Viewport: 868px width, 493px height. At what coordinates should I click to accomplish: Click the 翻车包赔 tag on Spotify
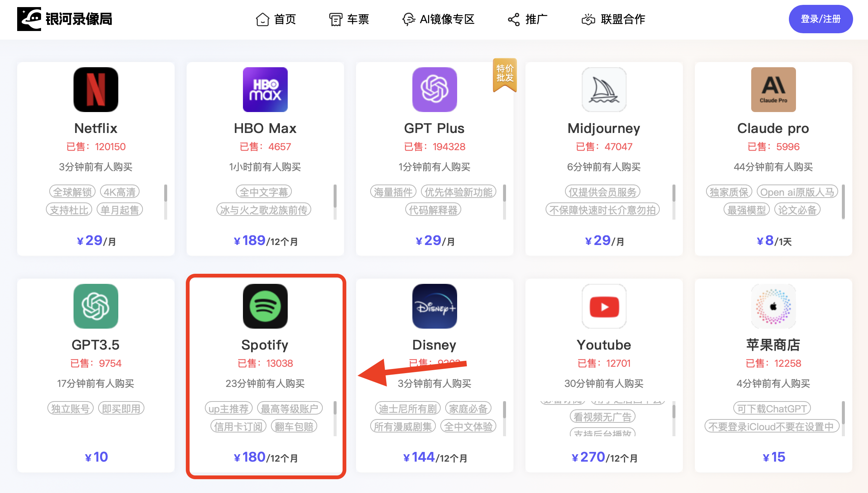[x=294, y=427]
